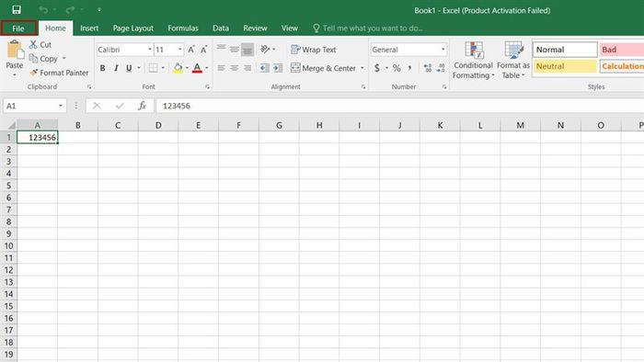
Task: Click the formula bar showing 123456
Action: pos(399,106)
